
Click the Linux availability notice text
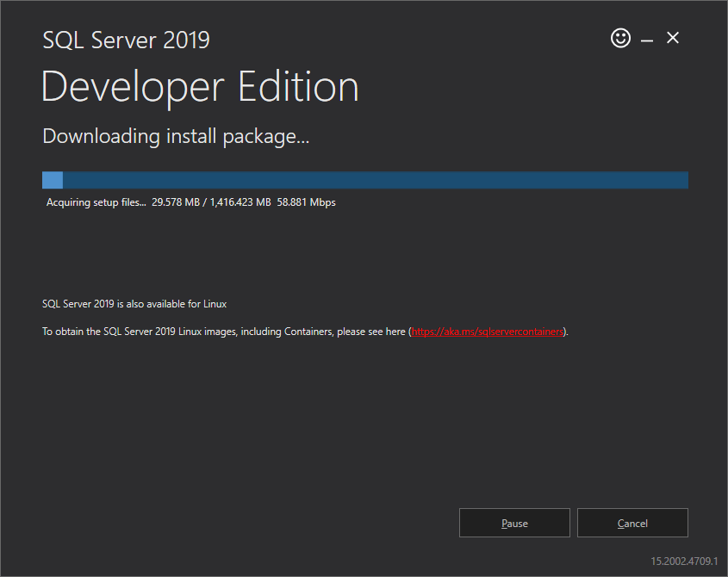(x=134, y=303)
